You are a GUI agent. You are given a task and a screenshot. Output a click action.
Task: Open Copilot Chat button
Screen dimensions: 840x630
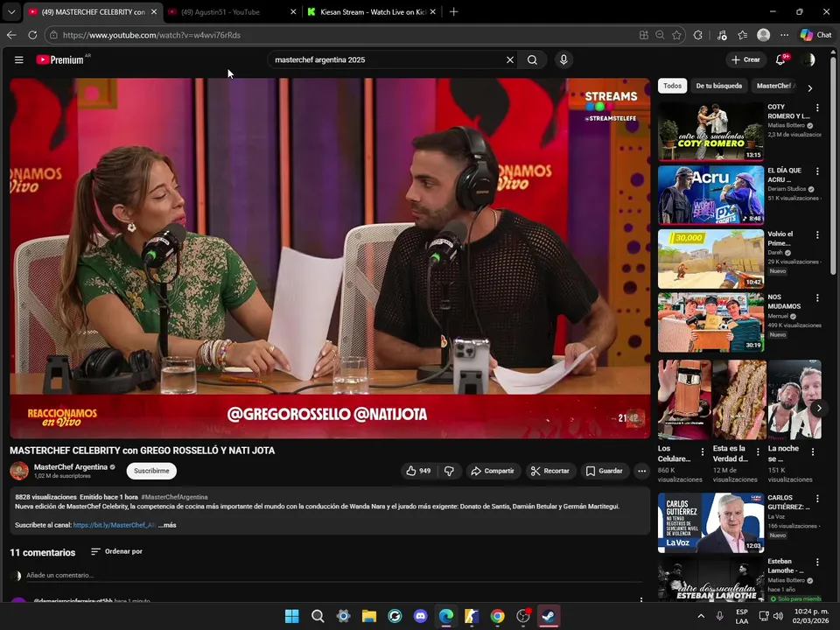pos(815,35)
